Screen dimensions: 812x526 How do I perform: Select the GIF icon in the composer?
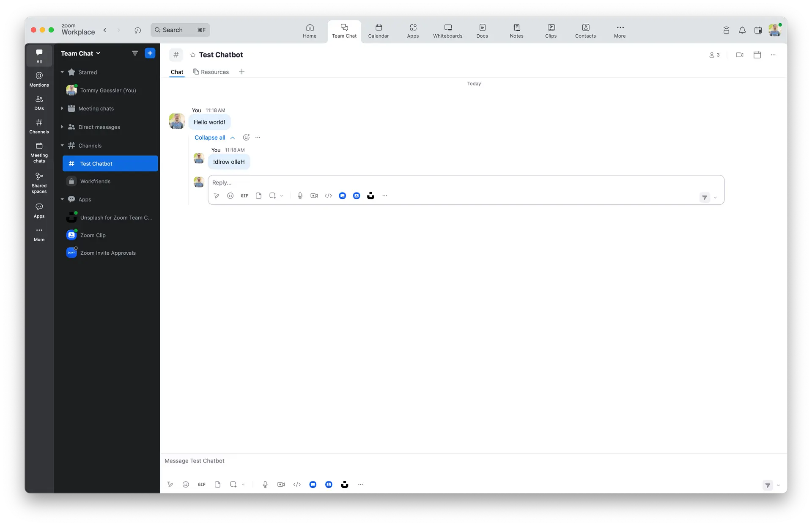tap(201, 484)
